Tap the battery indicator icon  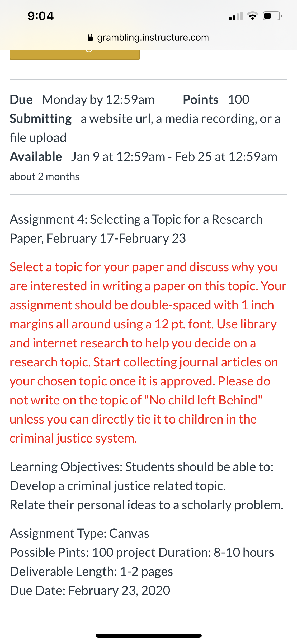[x=272, y=16]
